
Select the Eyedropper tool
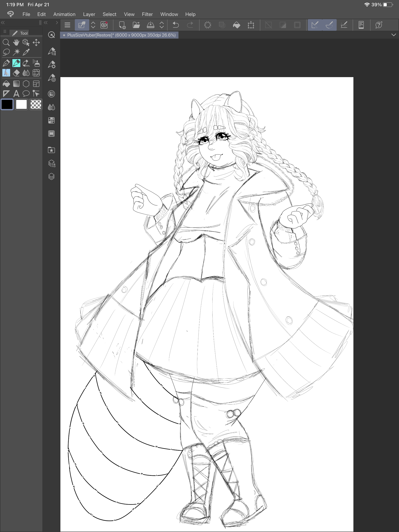[x=26, y=52]
